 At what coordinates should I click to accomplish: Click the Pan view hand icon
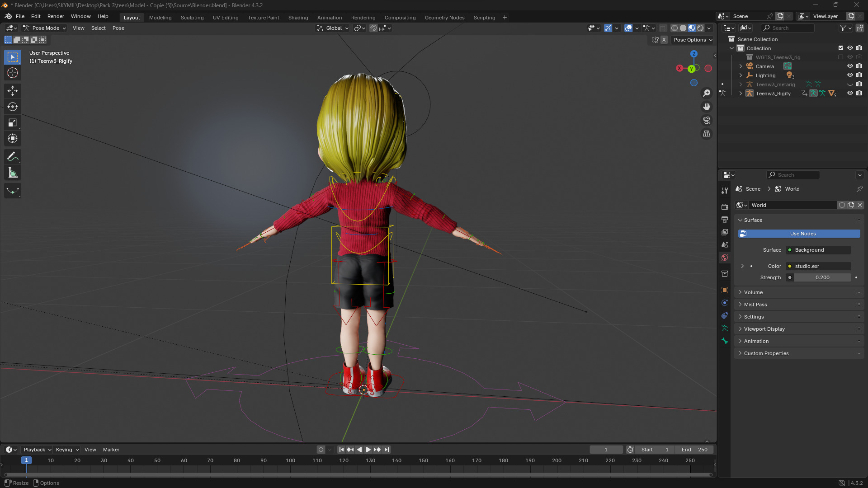707,107
